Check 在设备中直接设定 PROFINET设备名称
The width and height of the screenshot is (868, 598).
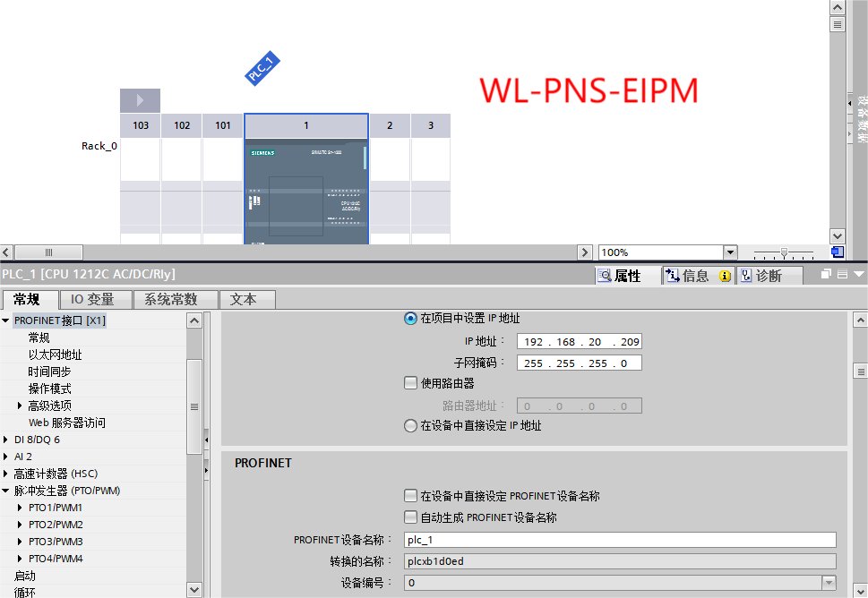point(410,495)
